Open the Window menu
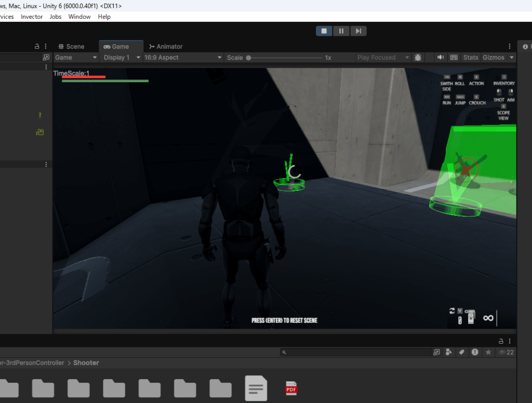This screenshot has height=403, width=532. (79, 17)
